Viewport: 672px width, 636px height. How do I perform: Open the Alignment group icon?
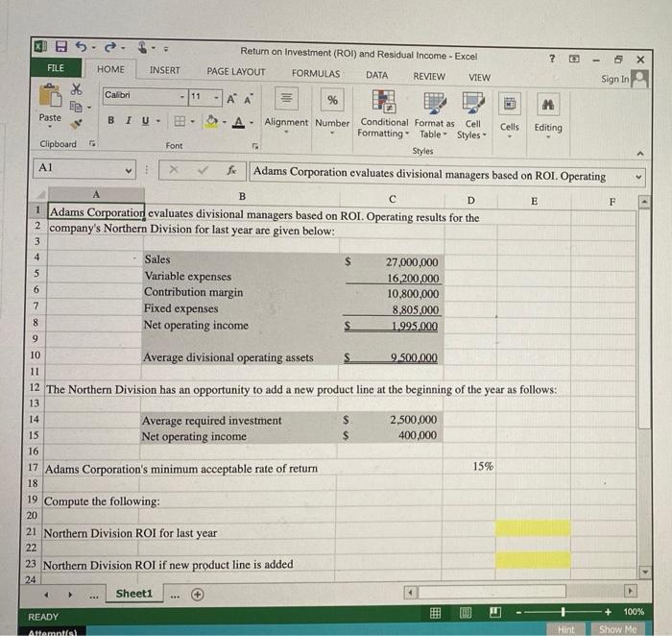pos(286,99)
